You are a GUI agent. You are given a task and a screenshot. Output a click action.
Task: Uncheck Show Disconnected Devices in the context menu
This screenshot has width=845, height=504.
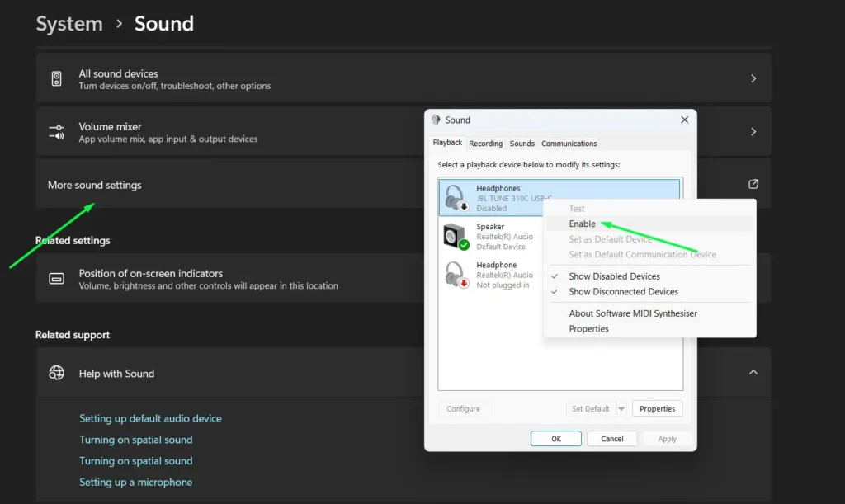pyautogui.click(x=623, y=291)
